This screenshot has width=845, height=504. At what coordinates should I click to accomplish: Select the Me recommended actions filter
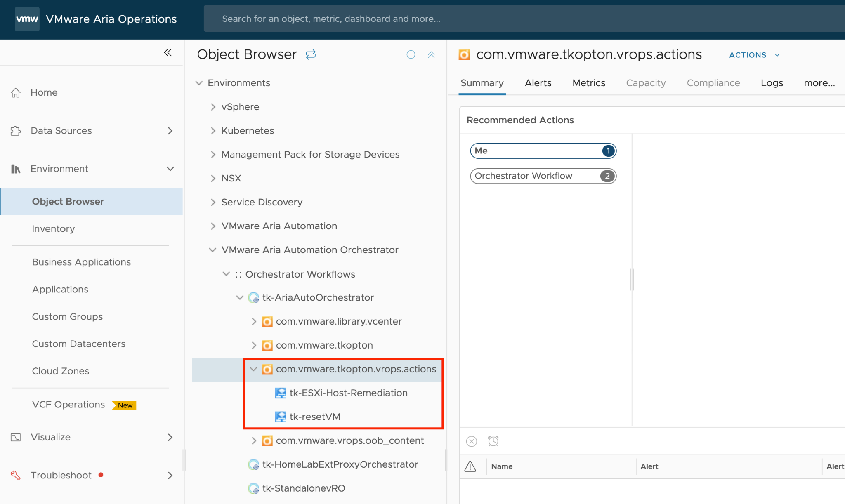coord(543,151)
